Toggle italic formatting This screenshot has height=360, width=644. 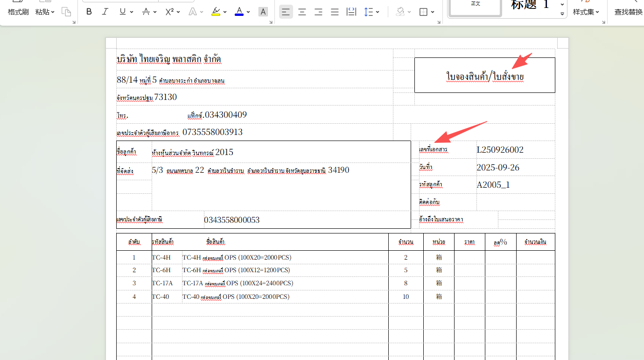pyautogui.click(x=105, y=12)
